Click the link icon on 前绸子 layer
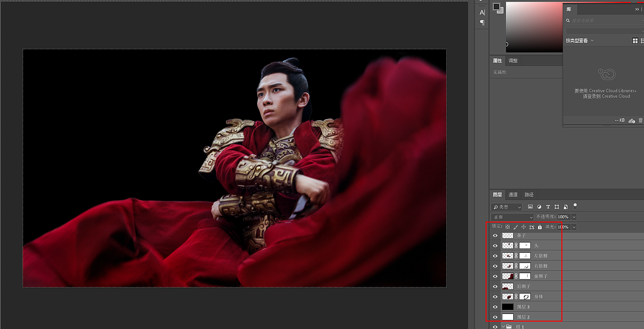Viewport: 644px width, 329px height. 516,276
